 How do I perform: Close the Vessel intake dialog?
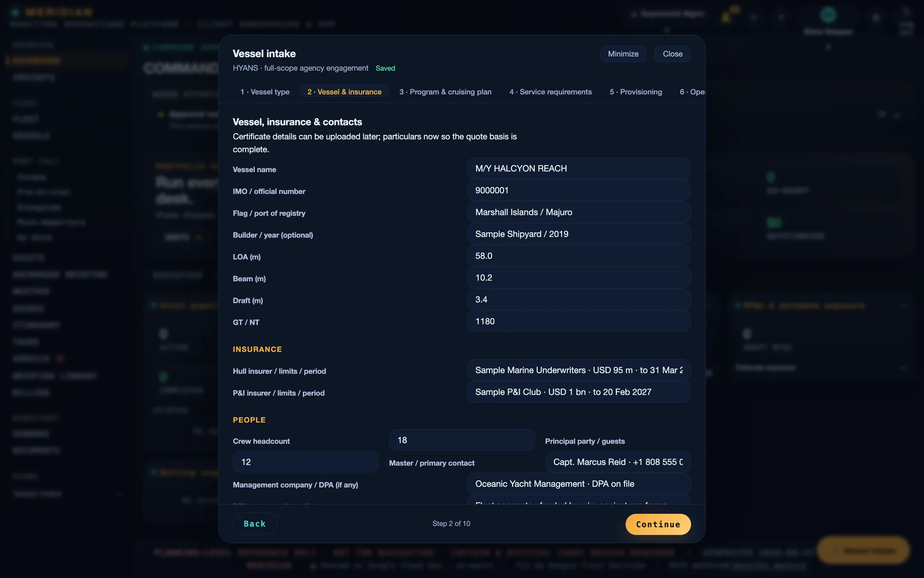pyautogui.click(x=672, y=54)
